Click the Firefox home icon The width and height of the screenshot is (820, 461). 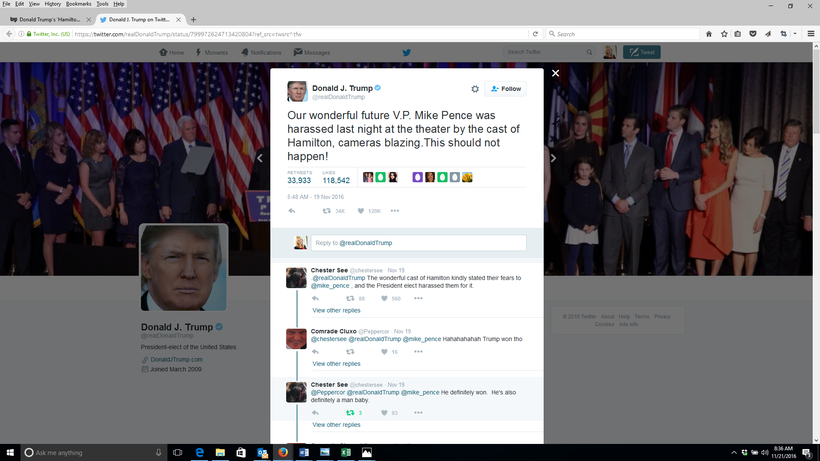pyautogui.click(x=709, y=34)
